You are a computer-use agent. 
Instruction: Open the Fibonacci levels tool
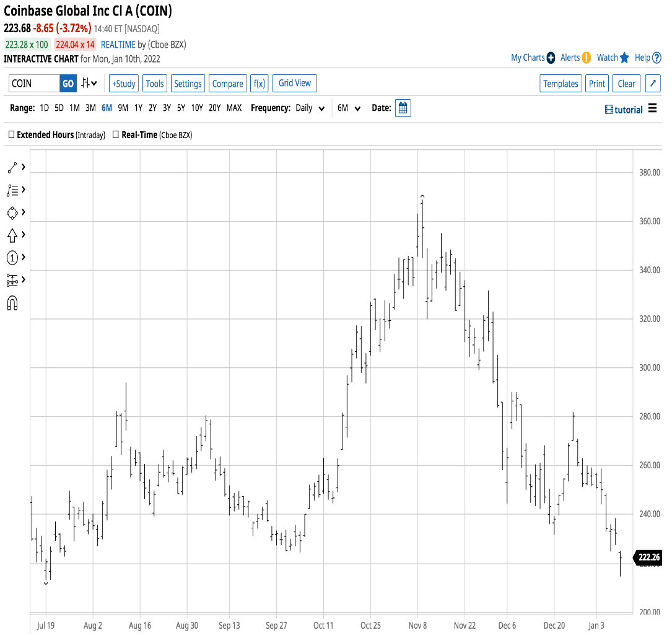click(x=12, y=280)
